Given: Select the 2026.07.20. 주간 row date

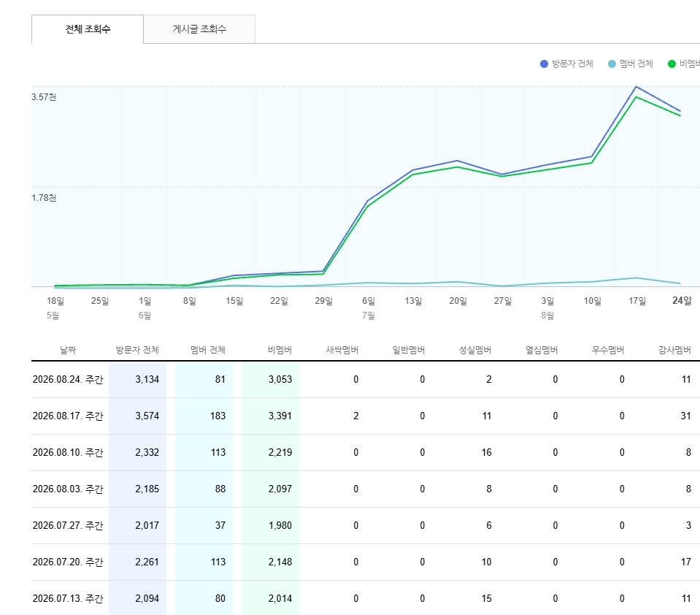Looking at the screenshot, I should tap(68, 562).
